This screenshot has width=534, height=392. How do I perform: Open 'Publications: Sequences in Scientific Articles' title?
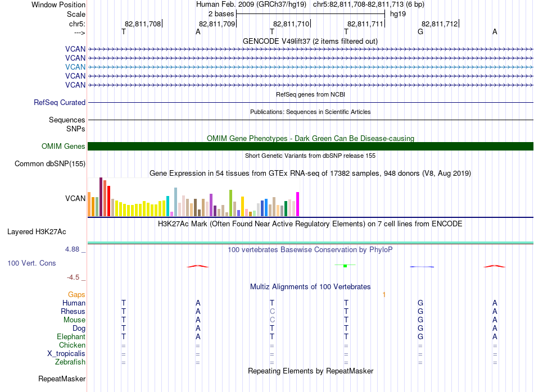click(310, 112)
